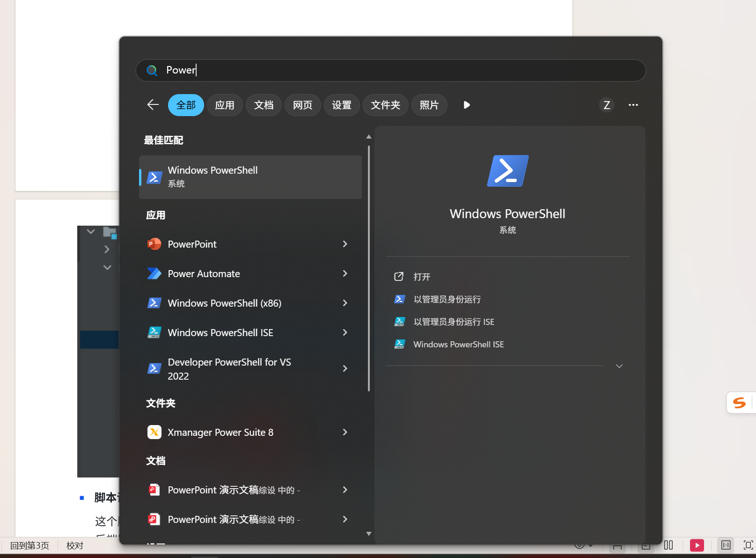The height and width of the screenshot is (558, 756).
Task: Open Xmanager Power Suite 8 folder
Action: click(250, 432)
